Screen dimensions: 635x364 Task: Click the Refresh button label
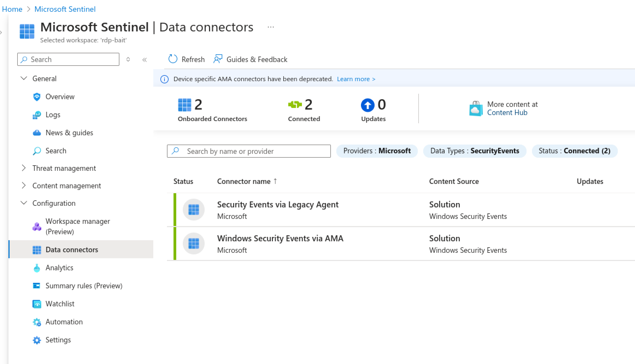point(193,59)
